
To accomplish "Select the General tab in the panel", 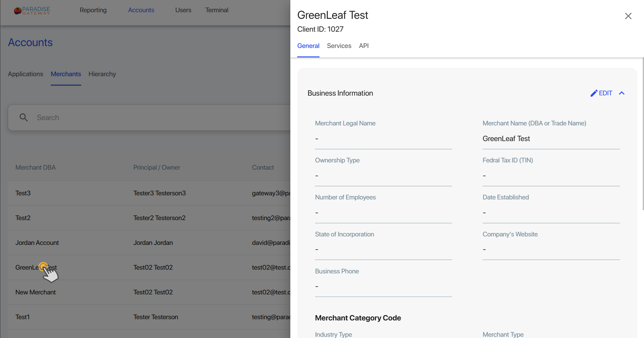I will (308, 46).
